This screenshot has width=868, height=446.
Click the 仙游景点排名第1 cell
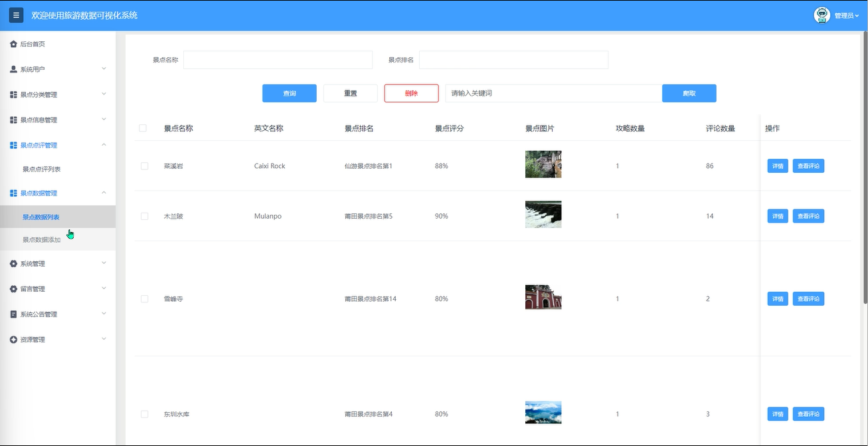[x=369, y=166]
